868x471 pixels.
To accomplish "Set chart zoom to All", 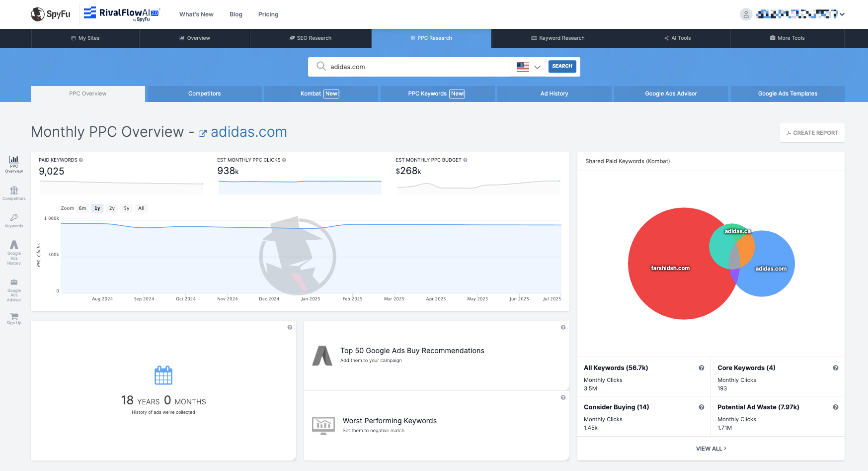I will coord(141,208).
